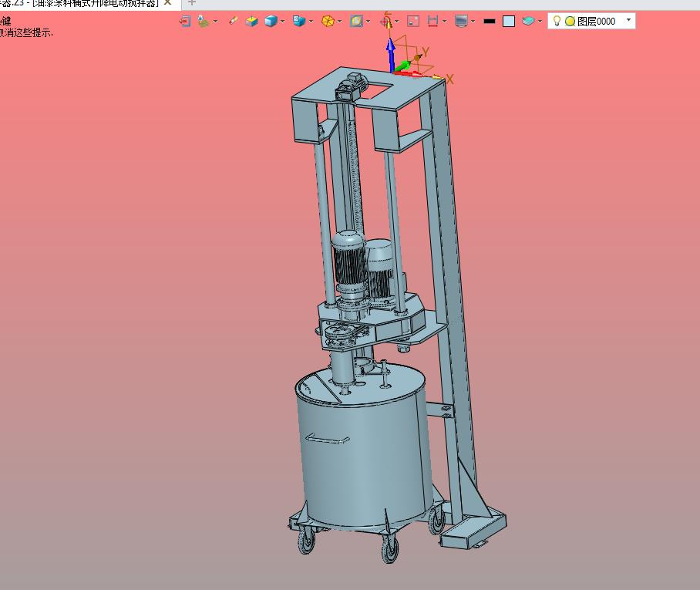
Task: Click the filter/selection tool icon
Action: pyautogui.click(x=204, y=21)
